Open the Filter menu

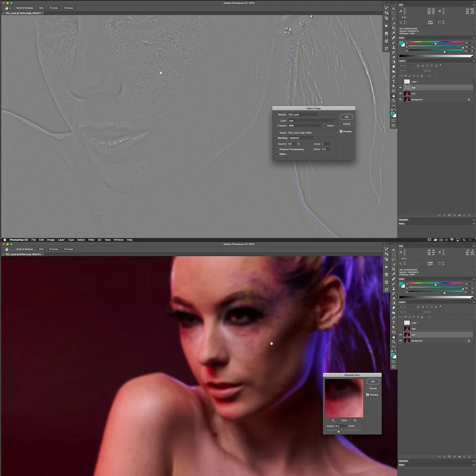tap(91, 240)
